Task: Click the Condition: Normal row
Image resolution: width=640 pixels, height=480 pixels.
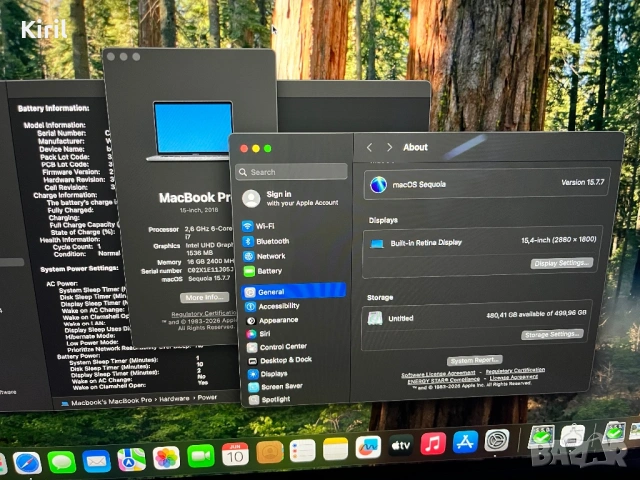Action: (x=87, y=253)
